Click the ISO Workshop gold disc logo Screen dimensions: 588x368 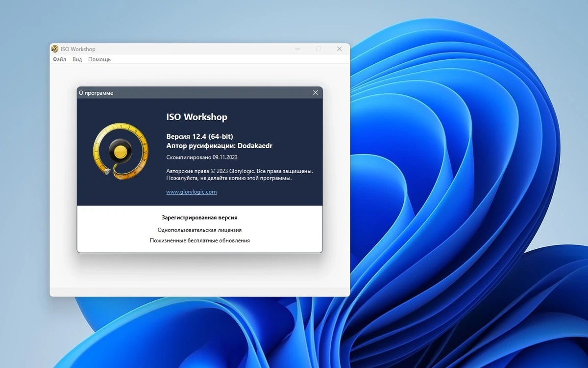pyautogui.click(x=121, y=152)
